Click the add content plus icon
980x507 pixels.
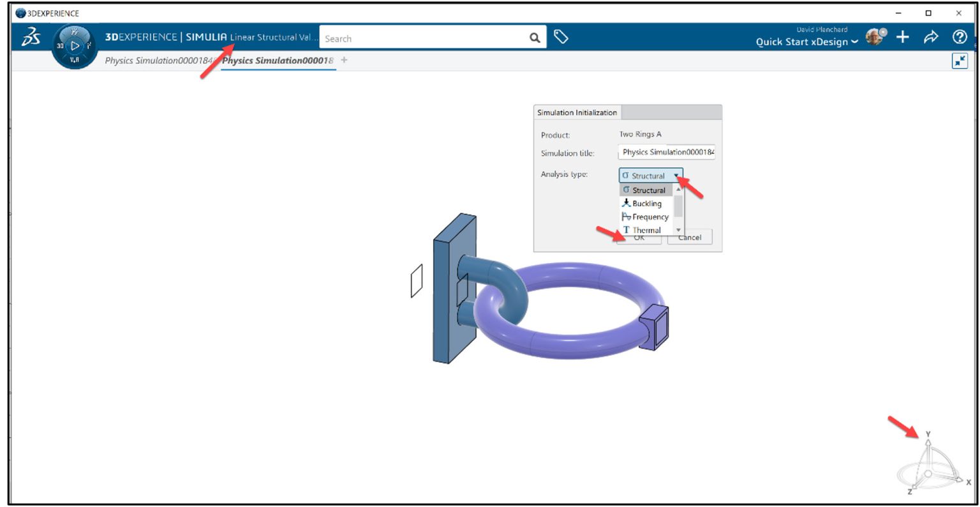tap(903, 37)
